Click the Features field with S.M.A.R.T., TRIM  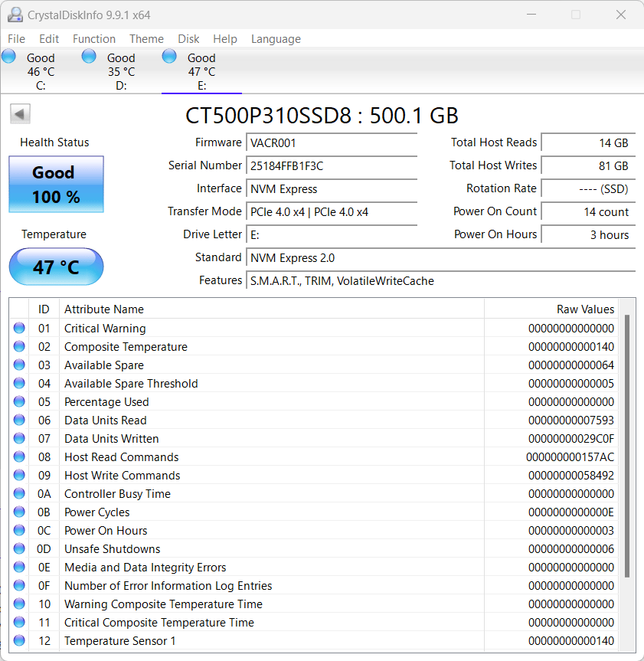(441, 281)
